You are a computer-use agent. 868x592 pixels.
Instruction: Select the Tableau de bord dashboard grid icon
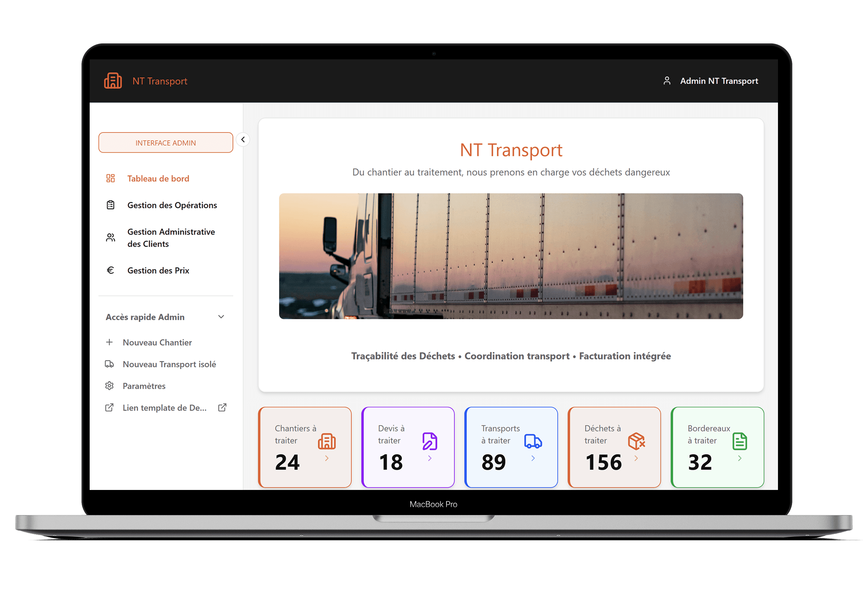click(x=110, y=178)
